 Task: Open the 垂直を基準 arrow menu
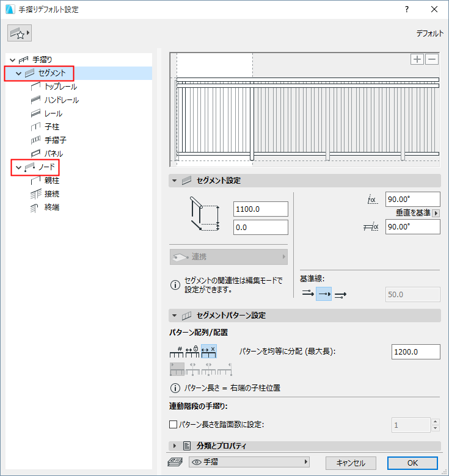coord(436,213)
